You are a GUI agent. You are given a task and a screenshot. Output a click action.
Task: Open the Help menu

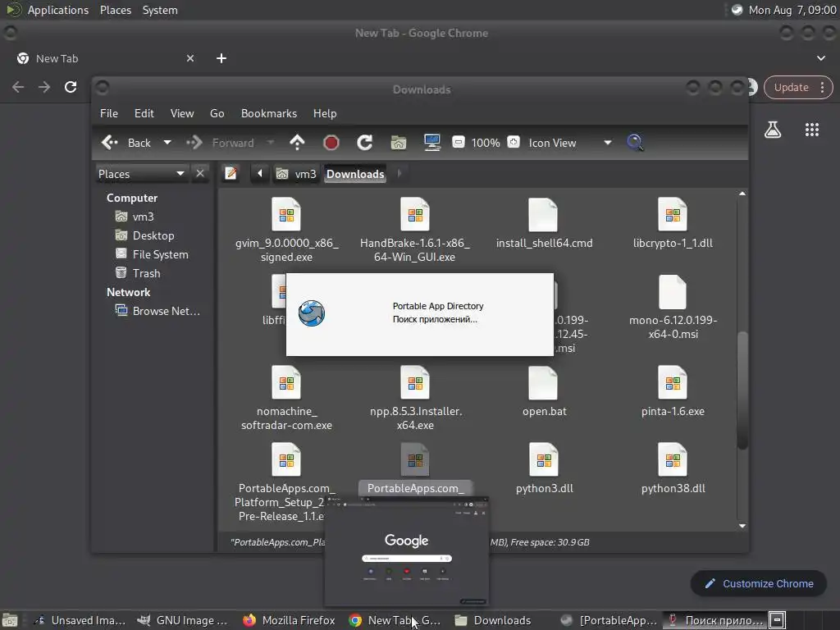pyautogui.click(x=325, y=113)
